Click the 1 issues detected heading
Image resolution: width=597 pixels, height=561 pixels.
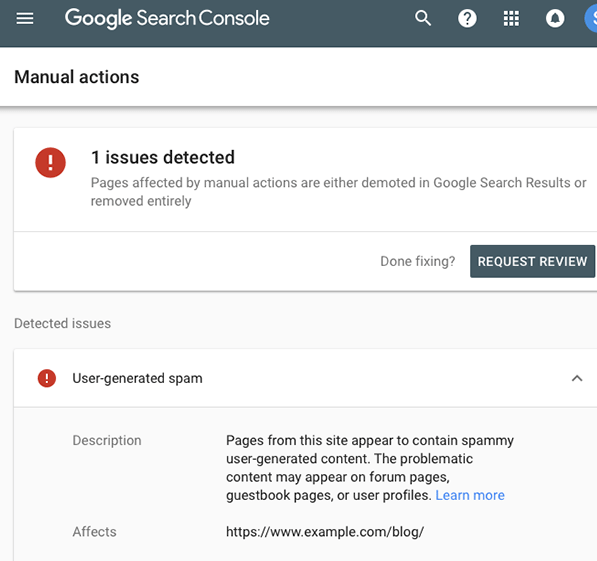[x=163, y=157]
